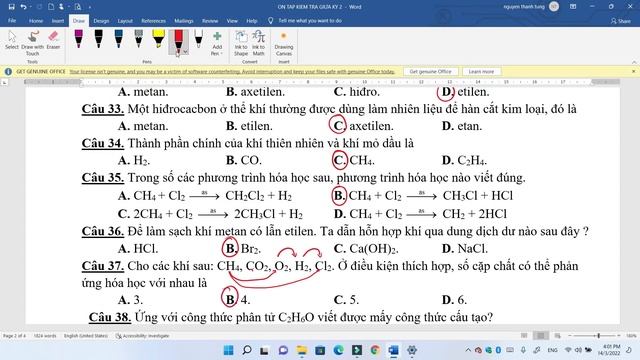Open the Mailings tab
This screenshot has width=640, height=360.
click(x=184, y=21)
